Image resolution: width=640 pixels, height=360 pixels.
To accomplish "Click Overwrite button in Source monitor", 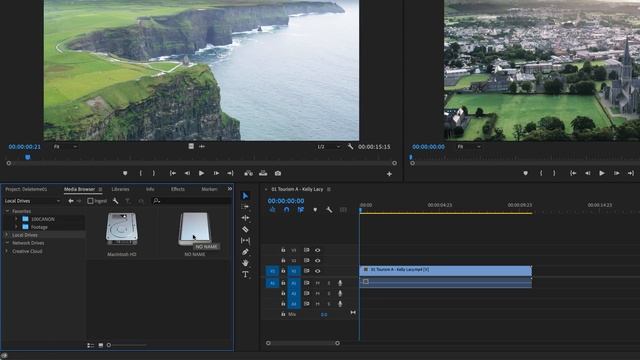I will pos(263,173).
